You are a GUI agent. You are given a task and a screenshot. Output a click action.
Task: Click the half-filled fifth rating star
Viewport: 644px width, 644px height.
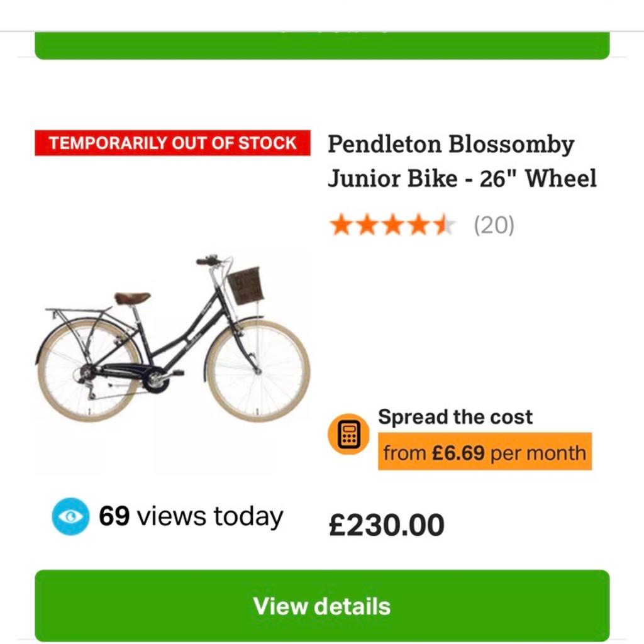click(445, 225)
